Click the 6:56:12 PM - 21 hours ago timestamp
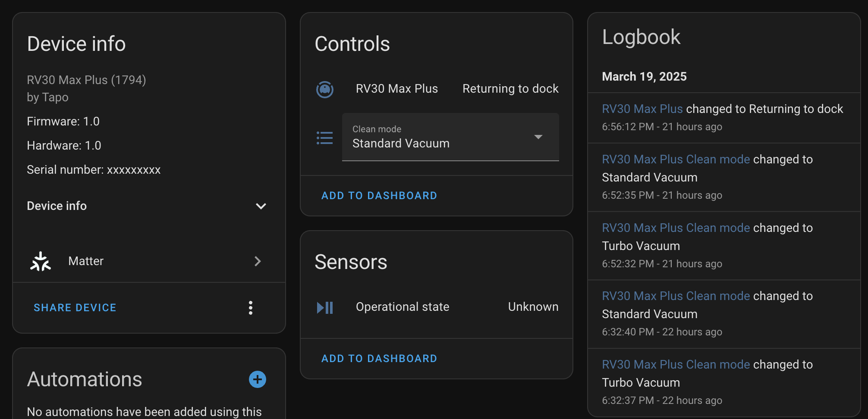 [662, 127]
